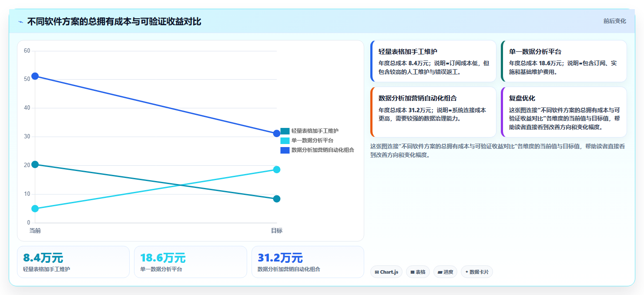
Task: Select the cyan line's 当前 data point near 5
Action: point(35,209)
